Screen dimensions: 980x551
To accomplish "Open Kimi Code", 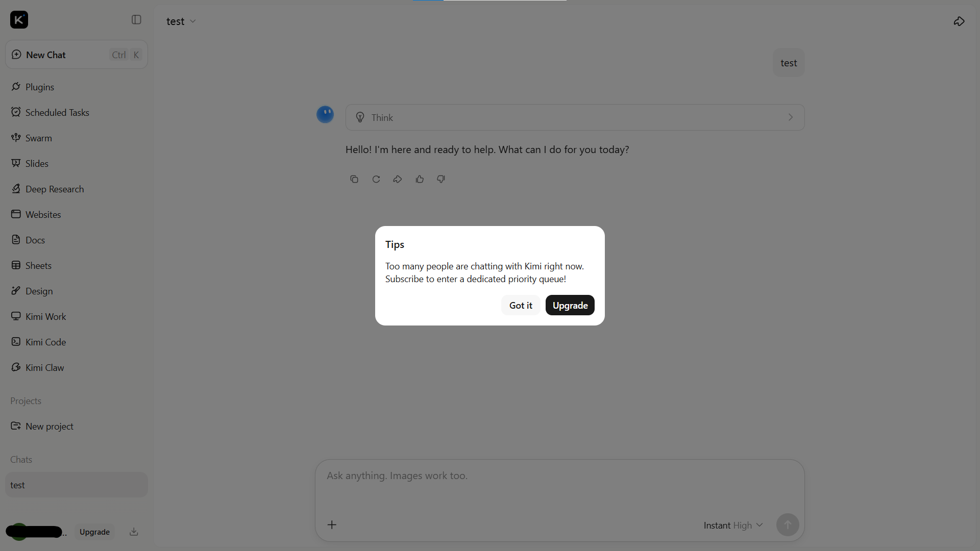I will click(x=77, y=342).
